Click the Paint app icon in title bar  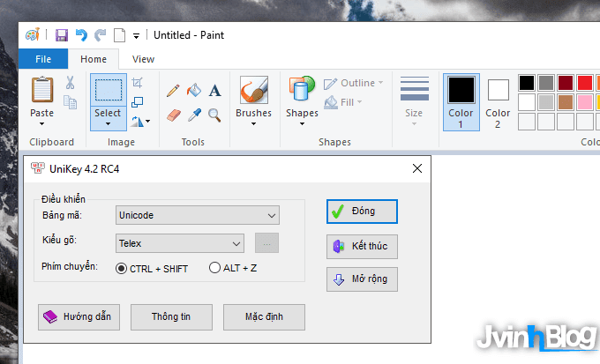[33, 34]
